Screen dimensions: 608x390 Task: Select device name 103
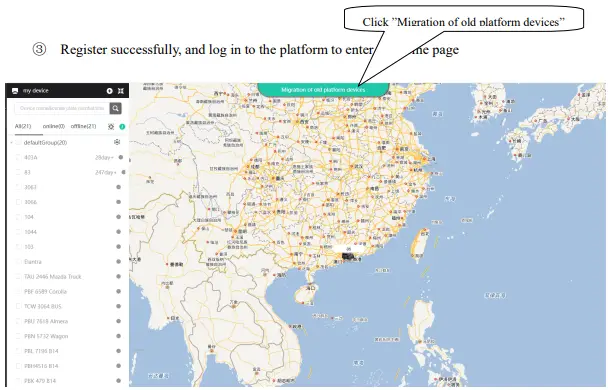pos(29,247)
